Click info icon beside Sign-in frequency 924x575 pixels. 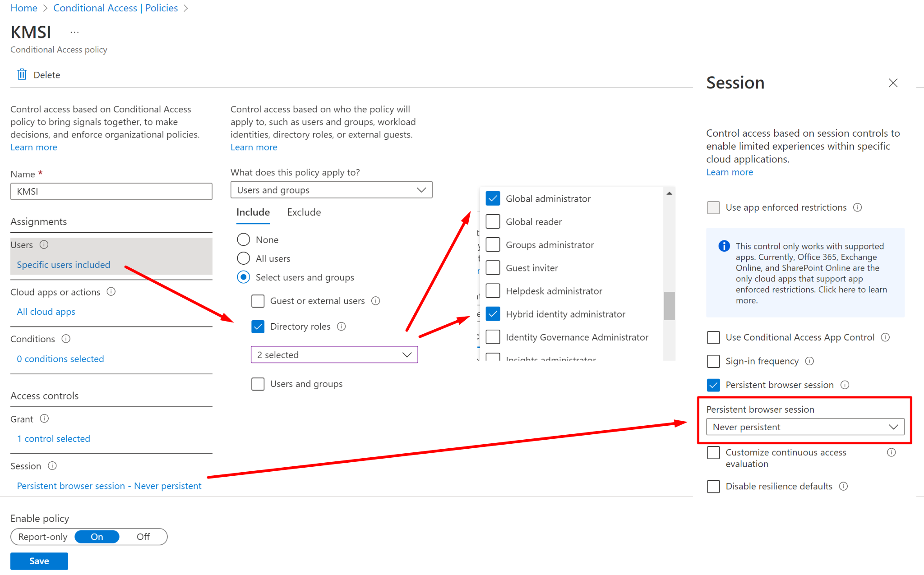click(x=809, y=361)
